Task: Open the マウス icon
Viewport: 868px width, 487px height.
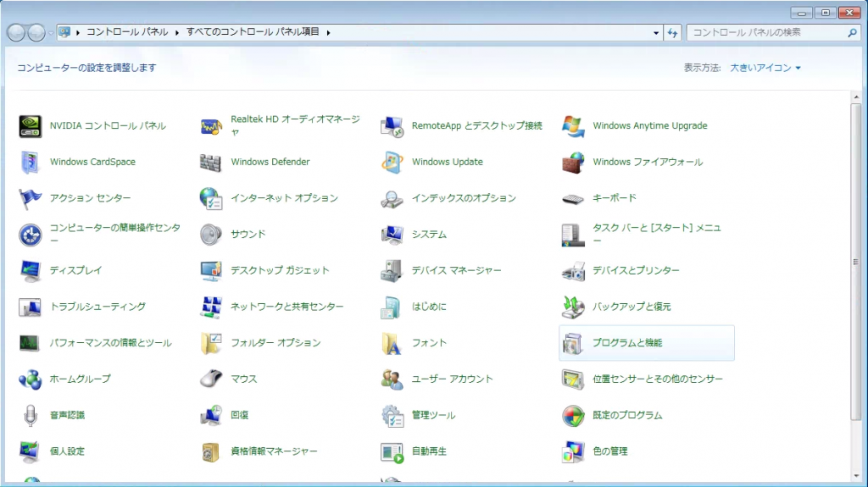Action: click(211, 379)
